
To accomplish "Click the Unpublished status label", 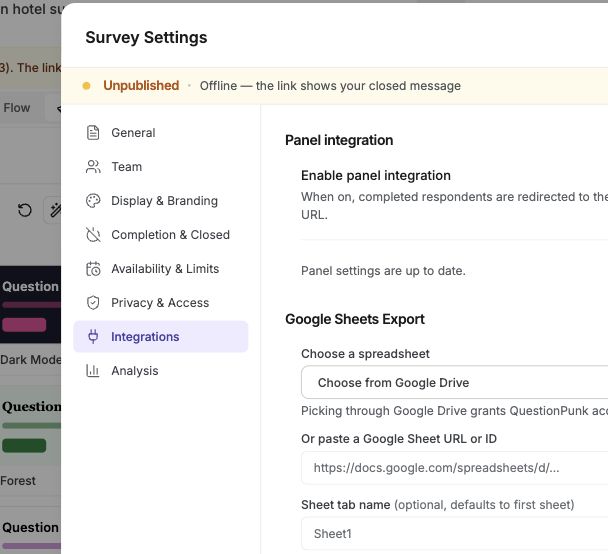I will [x=141, y=85].
